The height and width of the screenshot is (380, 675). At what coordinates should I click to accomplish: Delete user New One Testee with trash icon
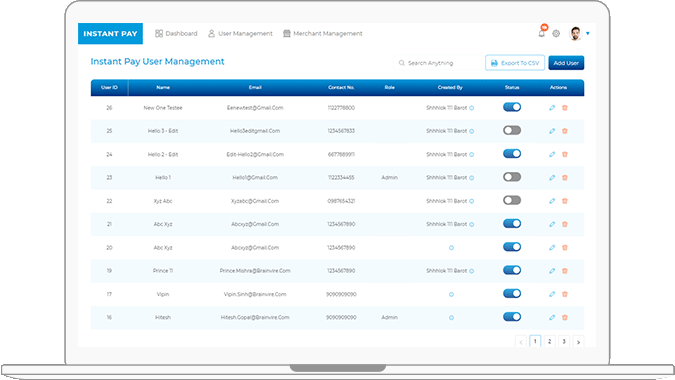(x=565, y=108)
